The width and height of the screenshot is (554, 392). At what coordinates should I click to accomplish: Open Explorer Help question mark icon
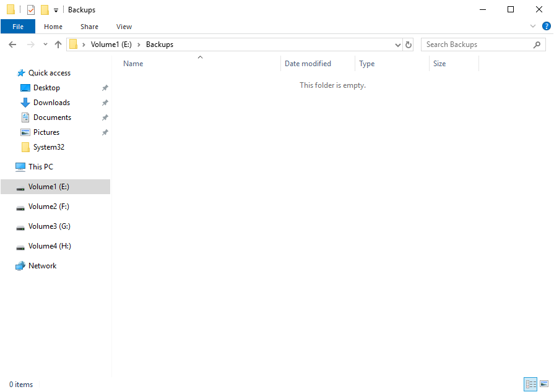click(546, 27)
